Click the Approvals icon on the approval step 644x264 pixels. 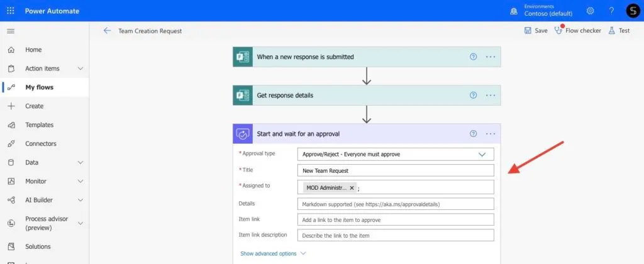[243, 134]
